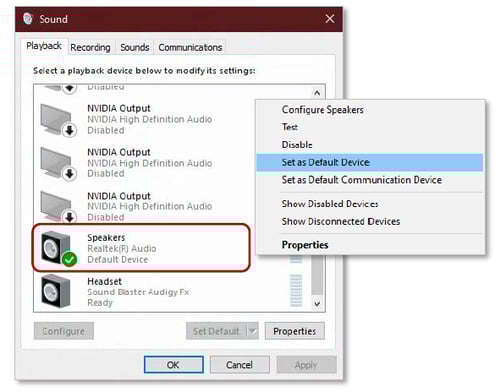Select the Realtek Speakers device icon
The width and height of the screenshot is (500, 392).
coord(58,248)
